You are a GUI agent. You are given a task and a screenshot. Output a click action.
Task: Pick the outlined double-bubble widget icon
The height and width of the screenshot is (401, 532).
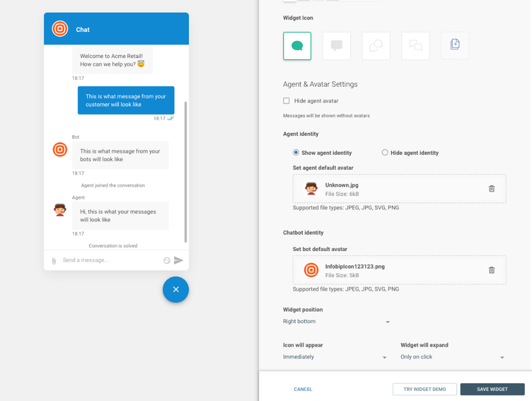tap(376, 46)
